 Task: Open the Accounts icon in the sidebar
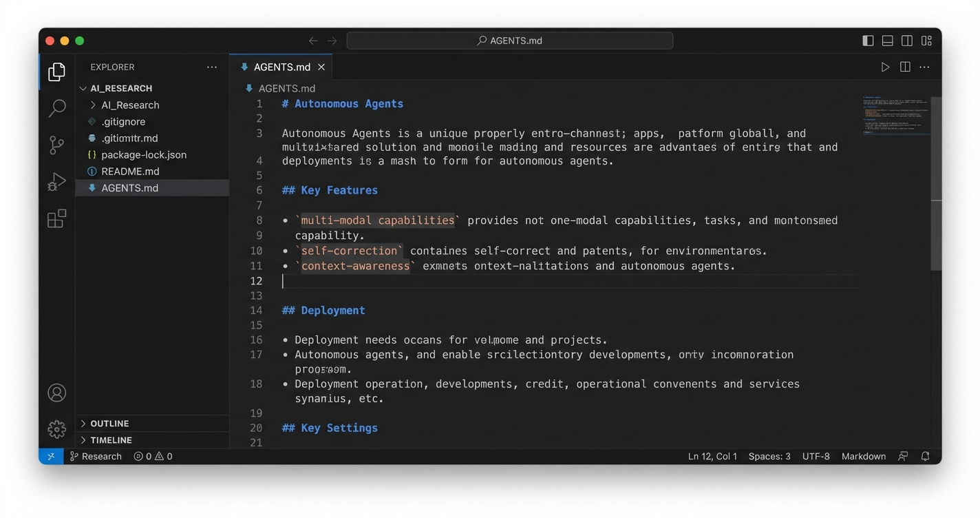pos(56,393)
